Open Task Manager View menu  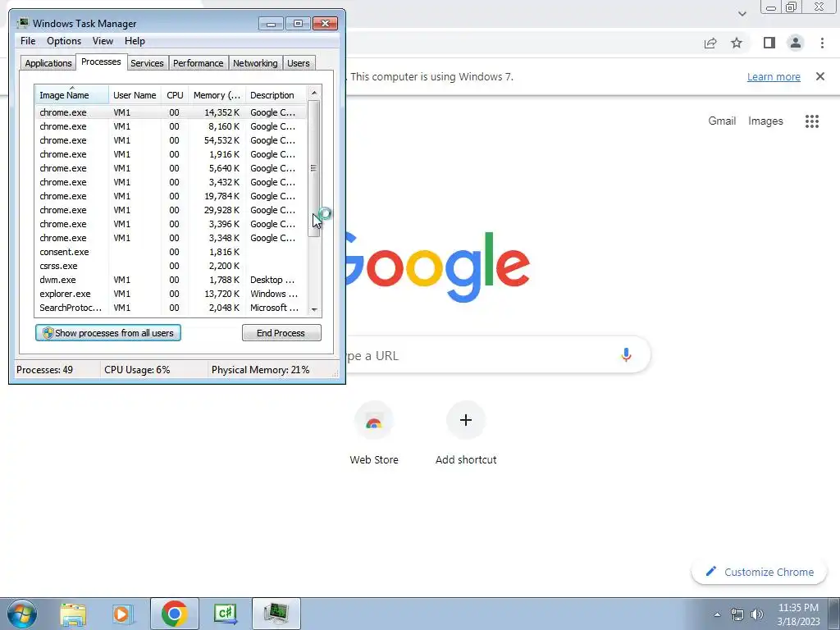103,41
